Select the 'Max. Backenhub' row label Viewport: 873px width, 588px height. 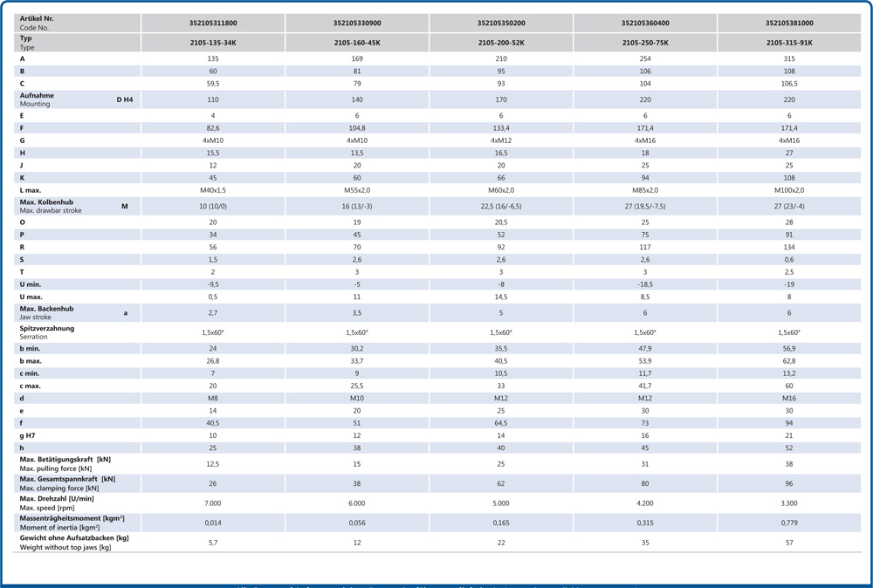pyautogui.click(x=46, y=309)
